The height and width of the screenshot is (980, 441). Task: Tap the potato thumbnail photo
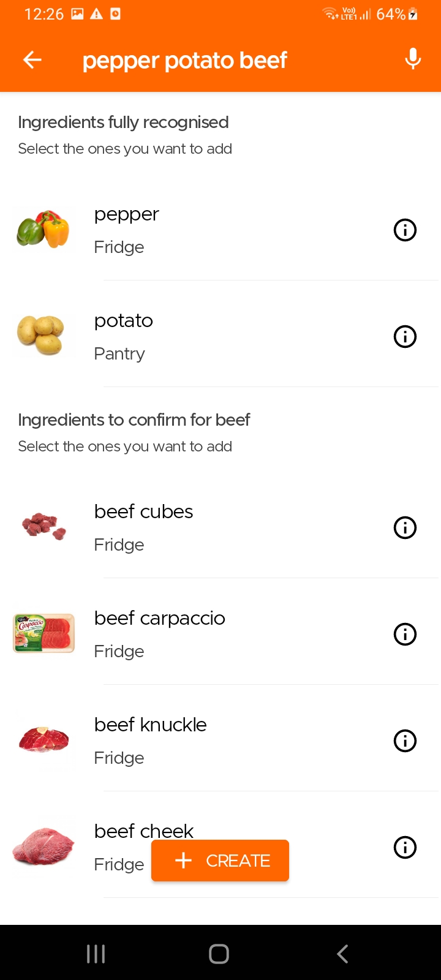(41, 335)
